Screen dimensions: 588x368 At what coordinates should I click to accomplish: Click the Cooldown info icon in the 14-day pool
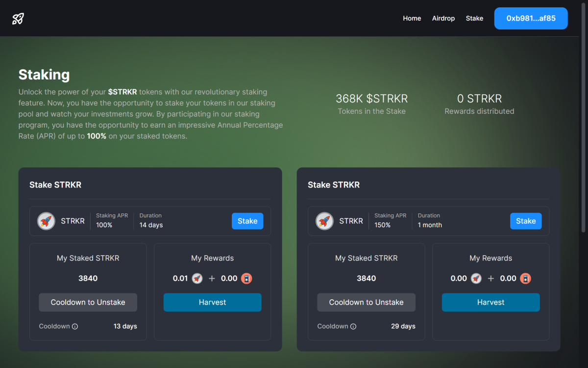(x=74, y=326)
